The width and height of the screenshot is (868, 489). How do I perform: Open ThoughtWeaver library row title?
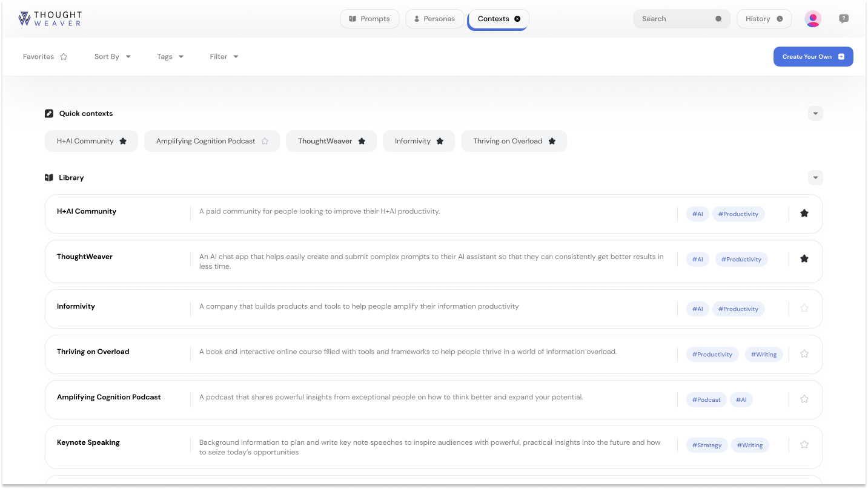coord(85,257)
